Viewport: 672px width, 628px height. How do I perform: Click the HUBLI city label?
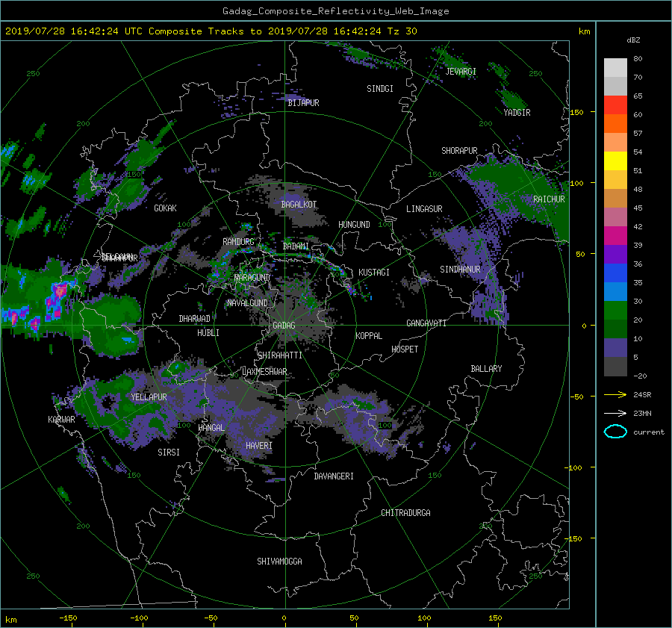tap(208, 333)
